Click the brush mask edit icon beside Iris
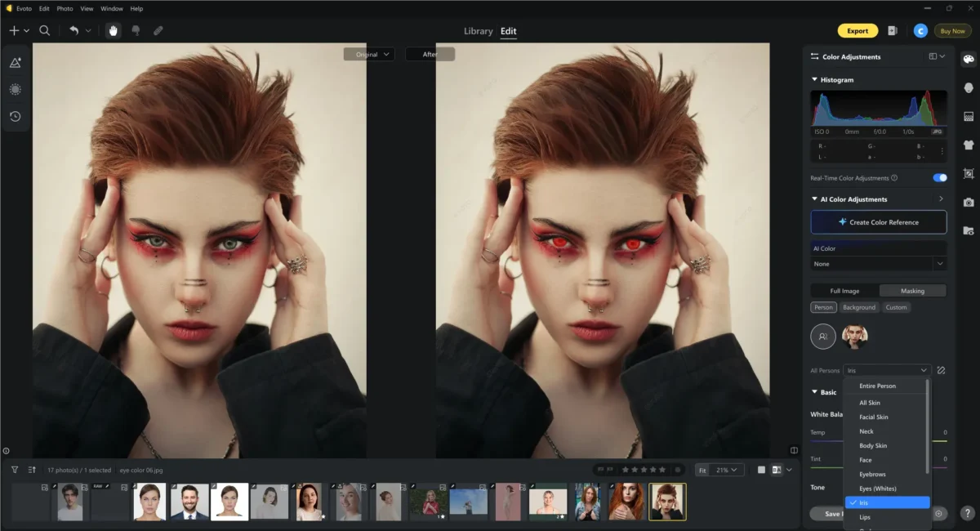980x531 pixels. (x=941, y=370)
